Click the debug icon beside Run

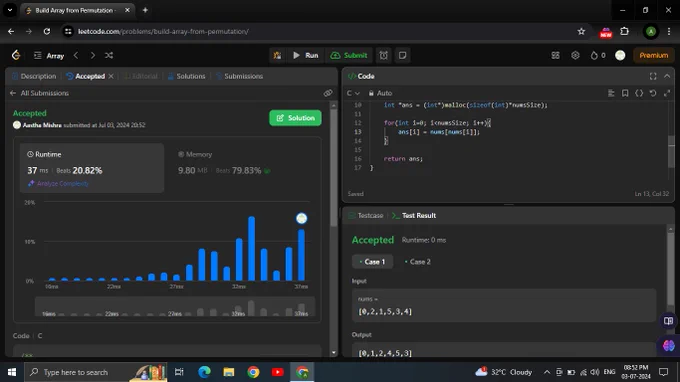click(277, 56)
